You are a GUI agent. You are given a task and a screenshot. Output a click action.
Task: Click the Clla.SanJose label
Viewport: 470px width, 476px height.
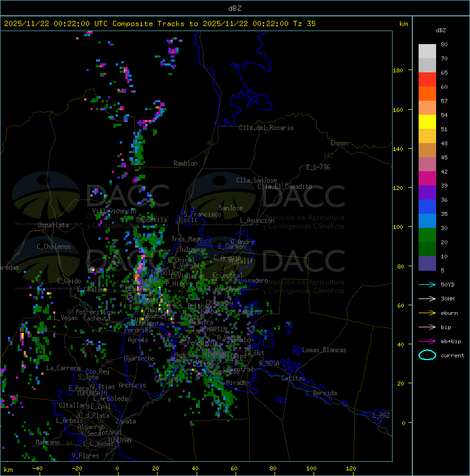[256, 180]
